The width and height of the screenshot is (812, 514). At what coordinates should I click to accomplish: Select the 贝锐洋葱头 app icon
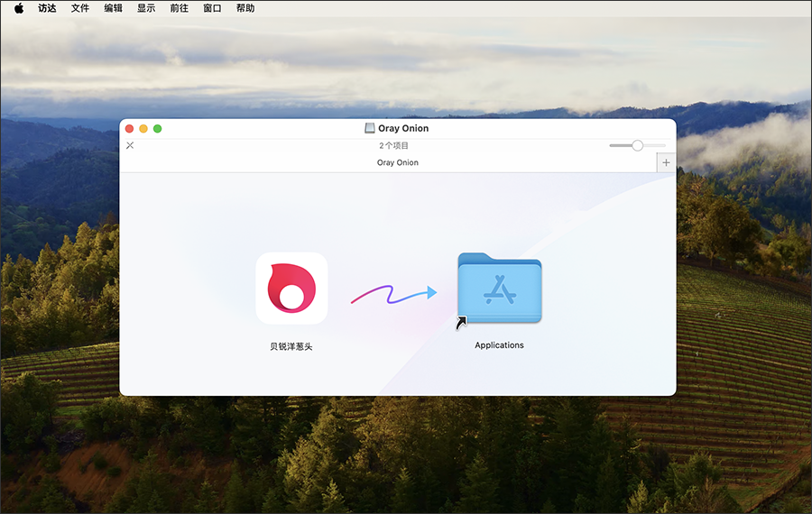point(291,289)
